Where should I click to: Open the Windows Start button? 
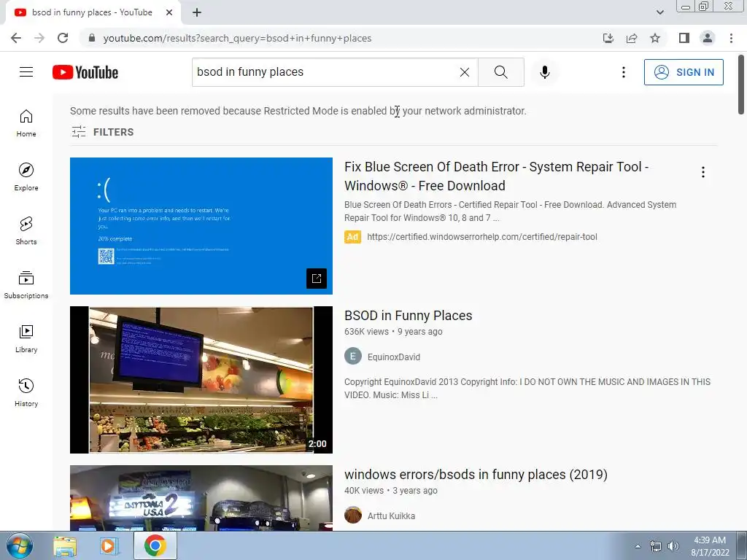[19, 545]
